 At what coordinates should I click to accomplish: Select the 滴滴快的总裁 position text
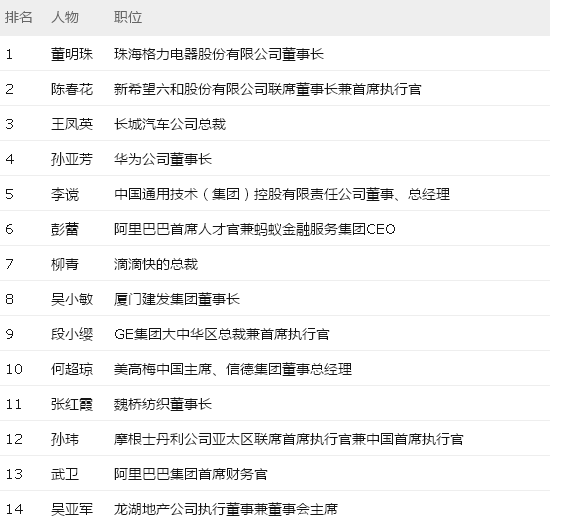[156, 264]
